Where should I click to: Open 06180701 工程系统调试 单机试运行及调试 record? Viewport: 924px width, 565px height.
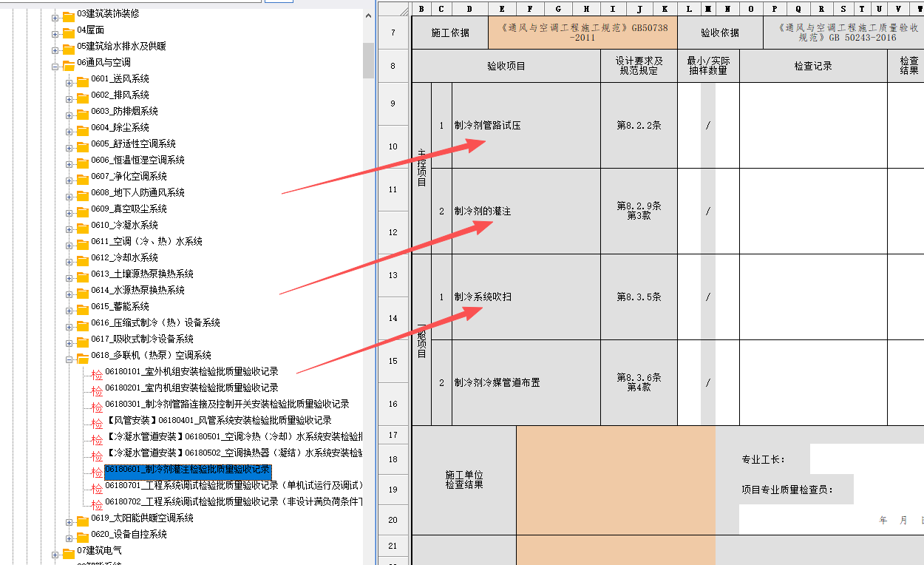[x=234, y=485]
